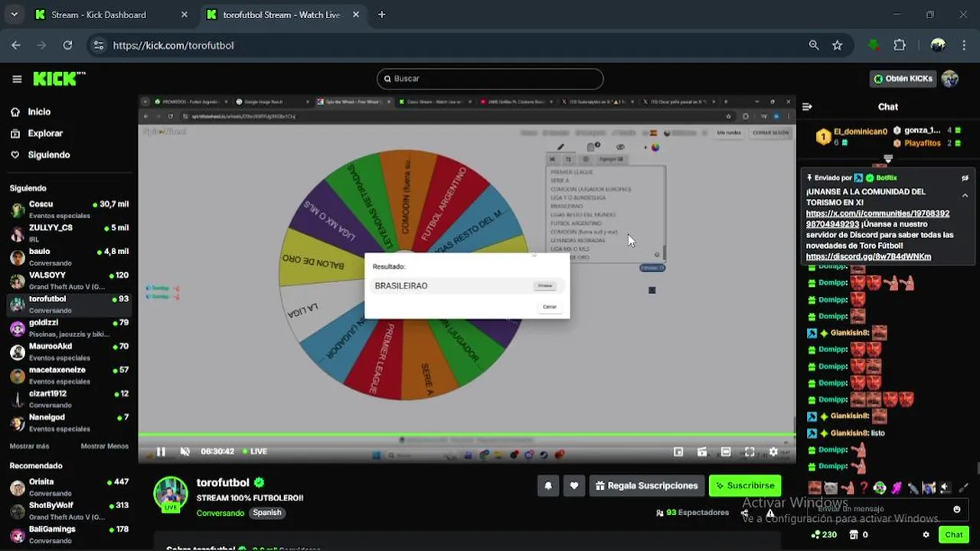Image resolution: width=980 pixels, height=551 pixels.
Task: Share the stream via share icon
Action: coord(744,513)
